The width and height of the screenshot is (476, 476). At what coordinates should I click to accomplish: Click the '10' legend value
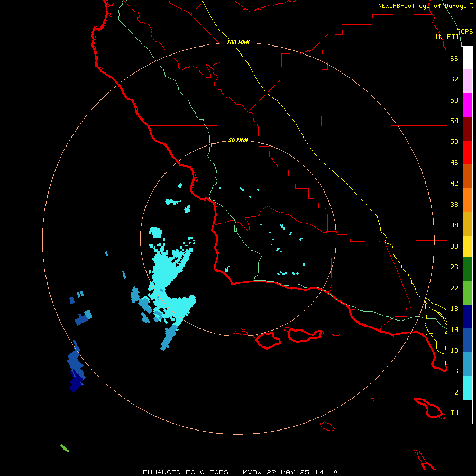click(454, 351)
